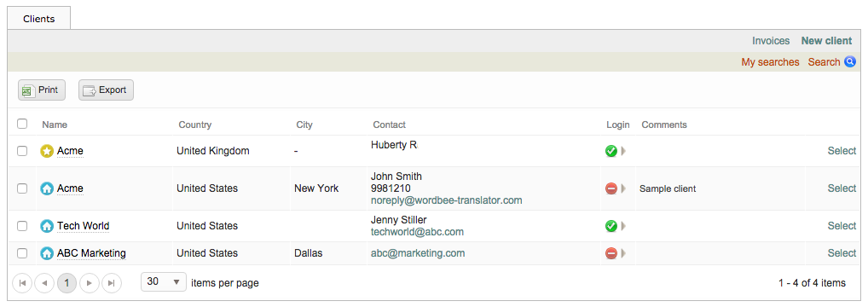This screenshot has height=307, width=868.
Task: Go to last page pagination button
Action: click(111, 283)
